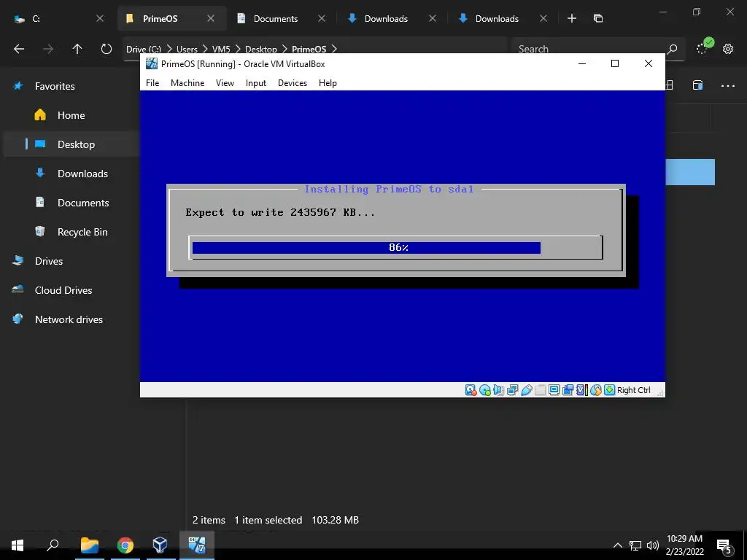Screen dimensions: 747x560
Task: Open the VirtualBox View menu
Action: pos(225,83)
